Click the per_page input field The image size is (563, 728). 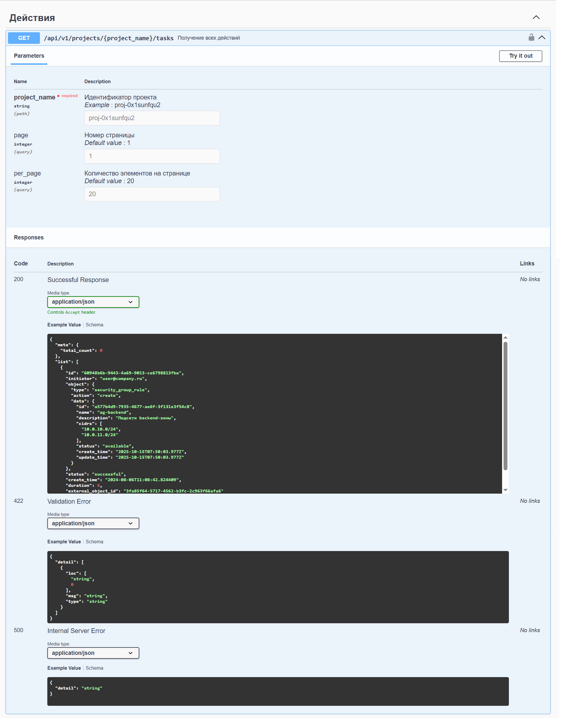click(152, 194)
